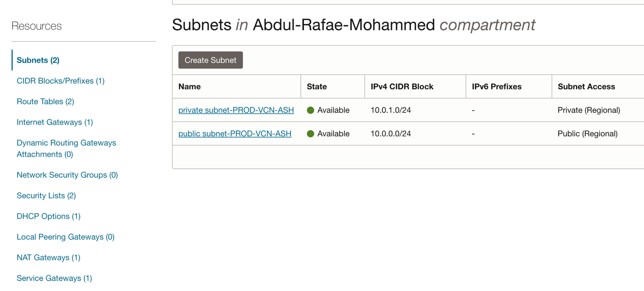Click green Available status icon for private subnet
Screen dimensions: 644x291
click(x=310, y=110)
